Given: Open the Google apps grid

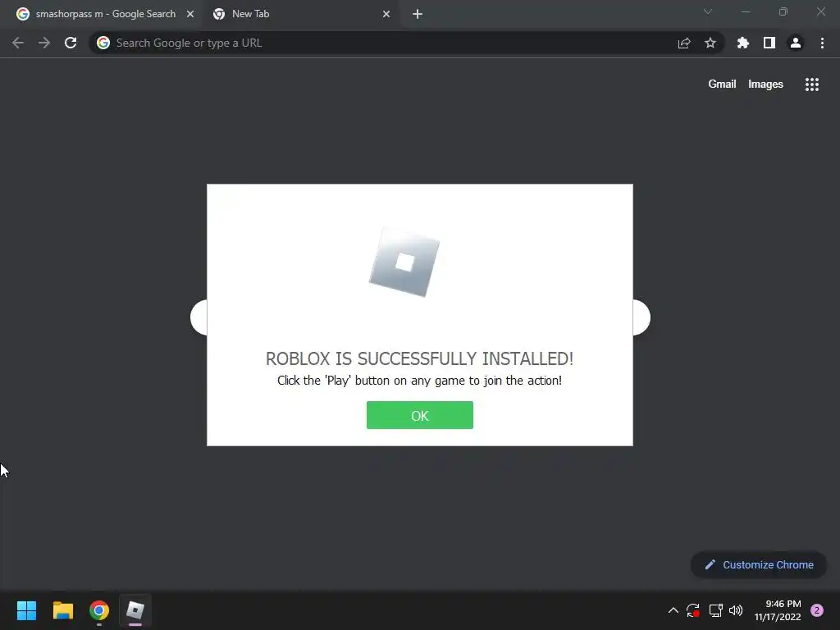Looking at the screenshot, I should point(812,84).
